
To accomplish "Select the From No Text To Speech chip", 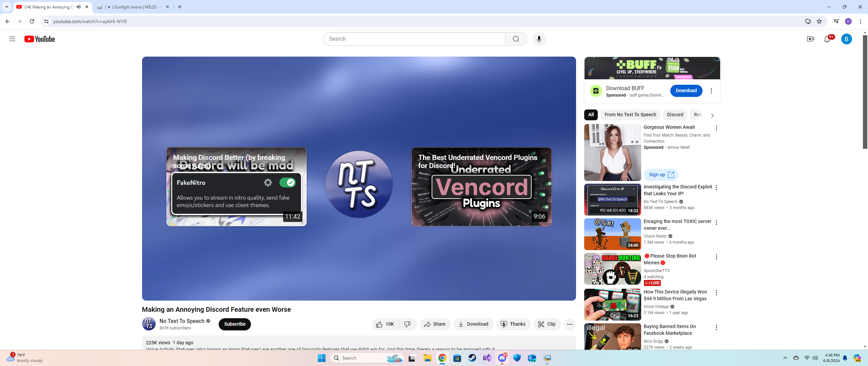I will point(630,115).
